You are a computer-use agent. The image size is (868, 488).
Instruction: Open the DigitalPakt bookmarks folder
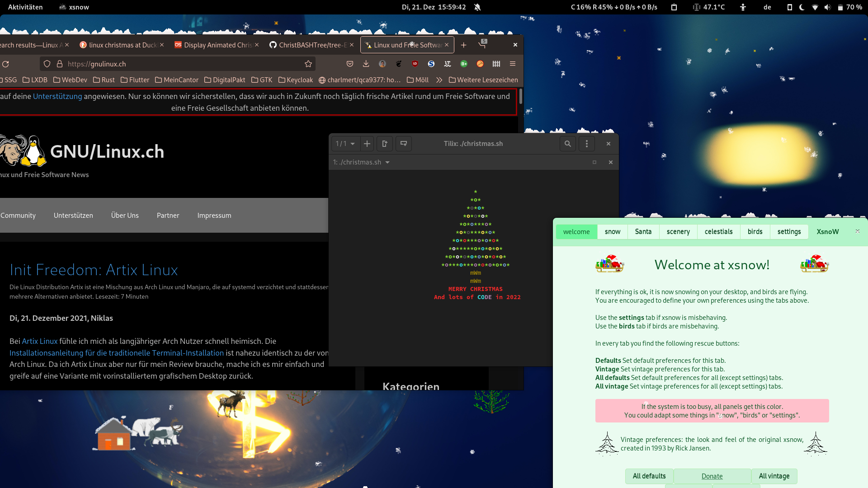point(225,80)
